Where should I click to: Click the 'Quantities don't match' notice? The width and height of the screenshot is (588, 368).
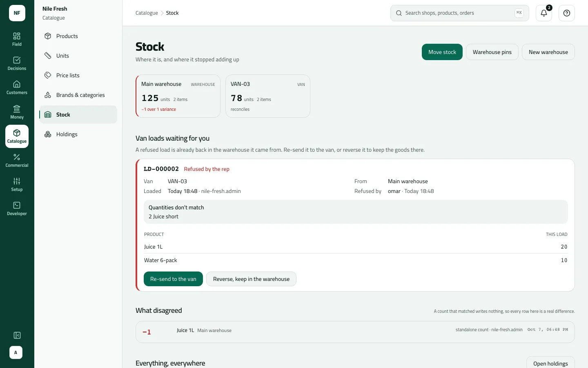pos(356,212)
